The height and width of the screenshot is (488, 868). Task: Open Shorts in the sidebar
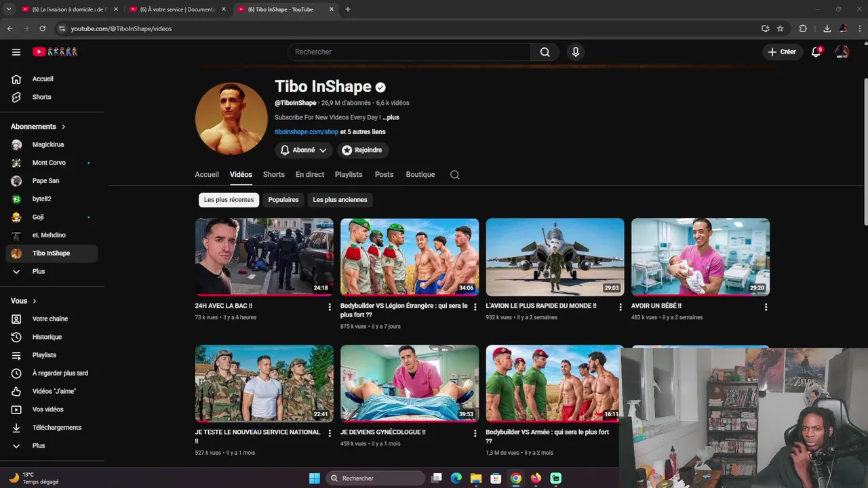(x=52, y=97)
